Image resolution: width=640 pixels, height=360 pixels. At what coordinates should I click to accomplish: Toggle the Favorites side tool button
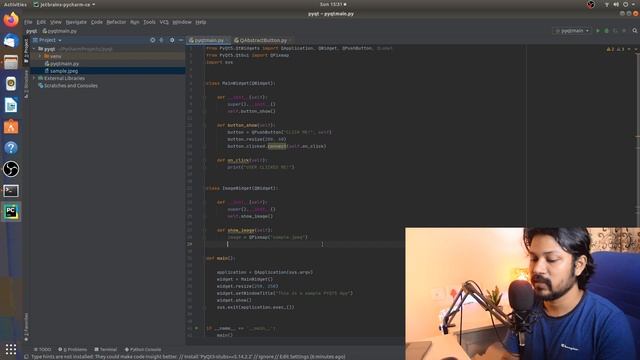click(26, 327)
